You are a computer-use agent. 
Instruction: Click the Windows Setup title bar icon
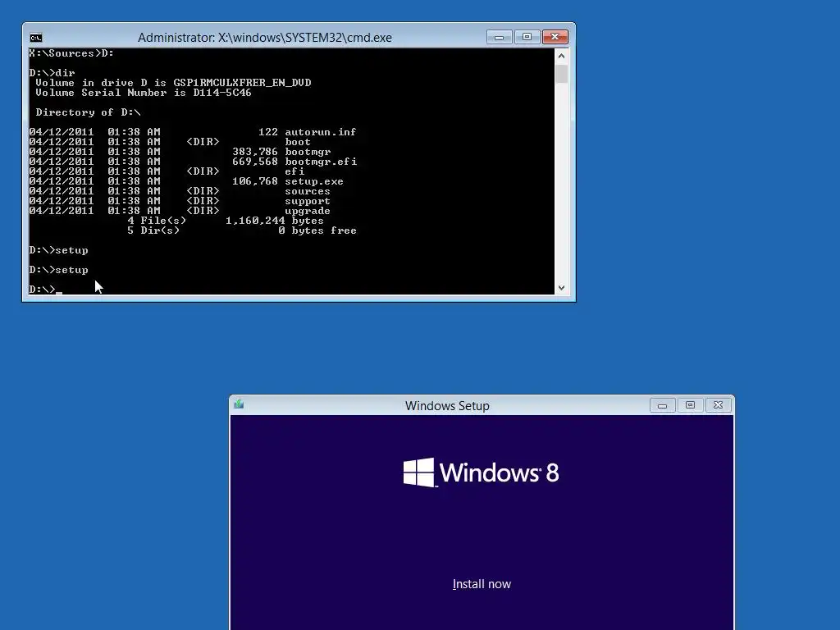(x=239, y=404)
